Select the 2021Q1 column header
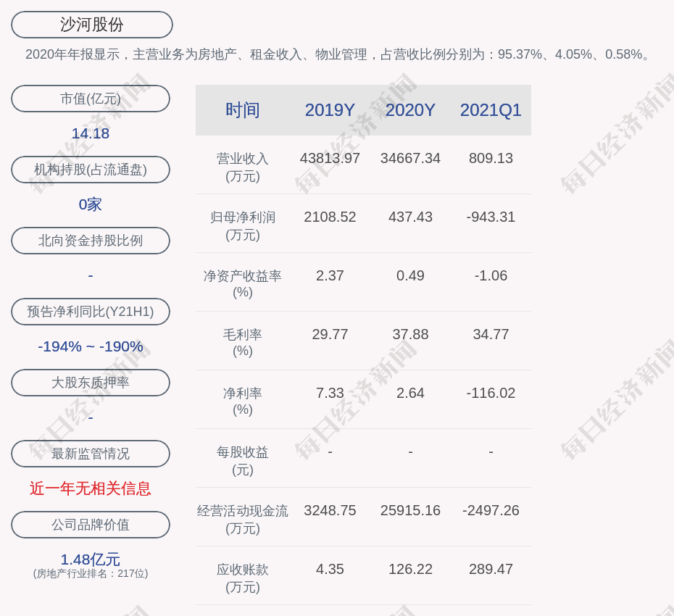 (491, 110)
